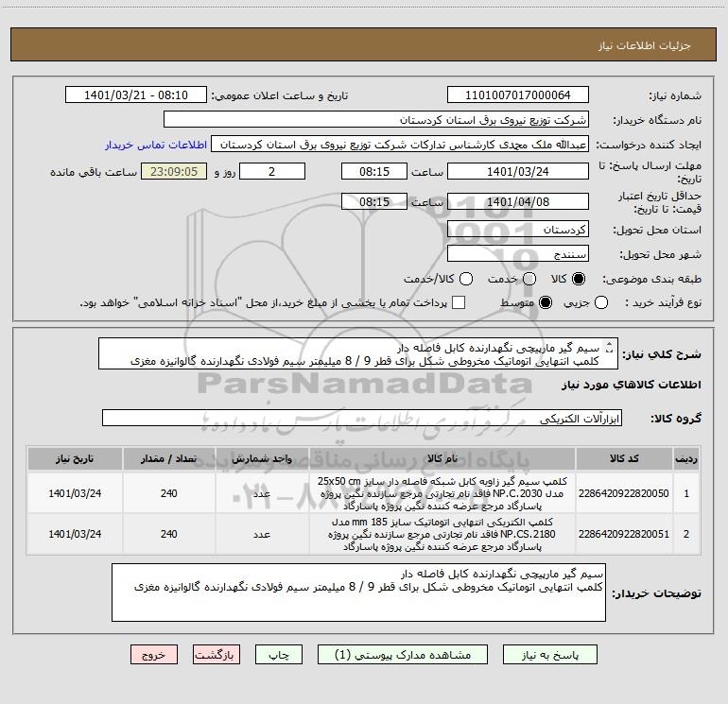Viewport: 728px width, 704px height.
Task: Click the ایجاد کننده درخواست field
Action: tap(400, 144)
